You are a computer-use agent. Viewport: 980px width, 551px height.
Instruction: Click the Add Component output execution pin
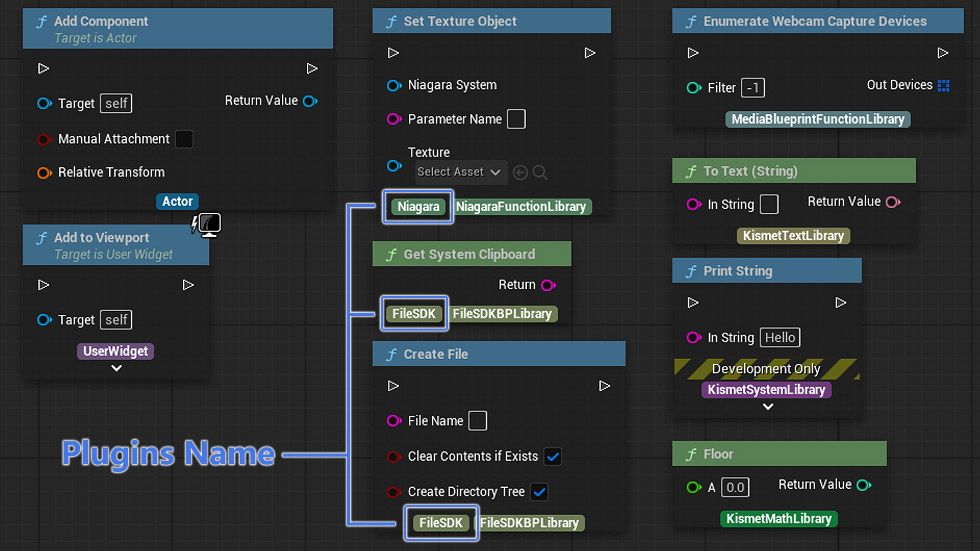click(312, 68)
